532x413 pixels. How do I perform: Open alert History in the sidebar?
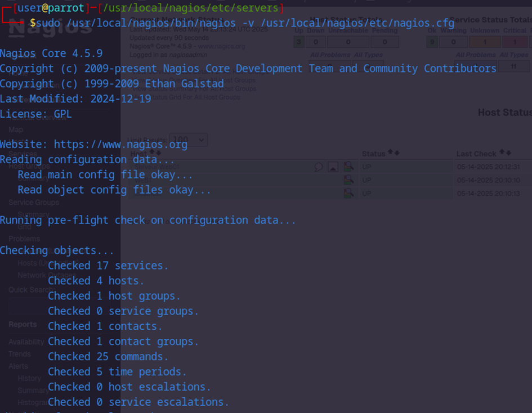click(29, 378)
